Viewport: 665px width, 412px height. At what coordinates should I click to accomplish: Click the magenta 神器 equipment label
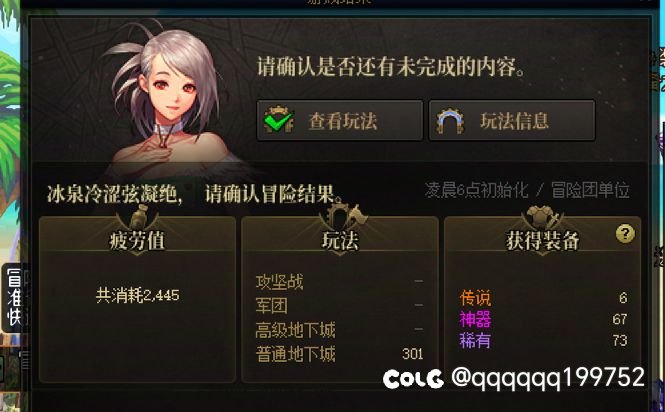click(475, 319)
